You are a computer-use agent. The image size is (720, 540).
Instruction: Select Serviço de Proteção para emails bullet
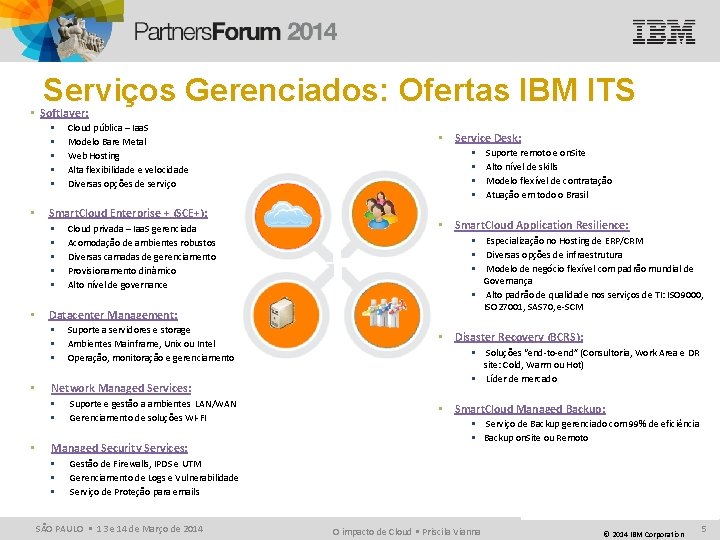134,492
